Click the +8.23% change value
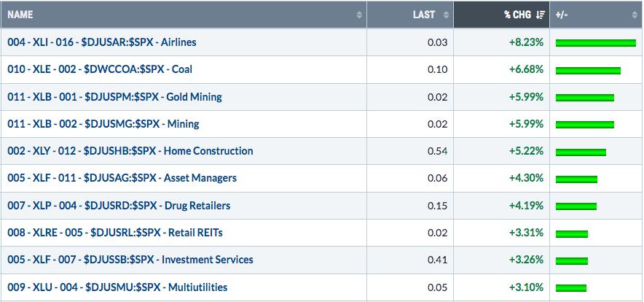 pyautogui.click(x=526, y=42)
